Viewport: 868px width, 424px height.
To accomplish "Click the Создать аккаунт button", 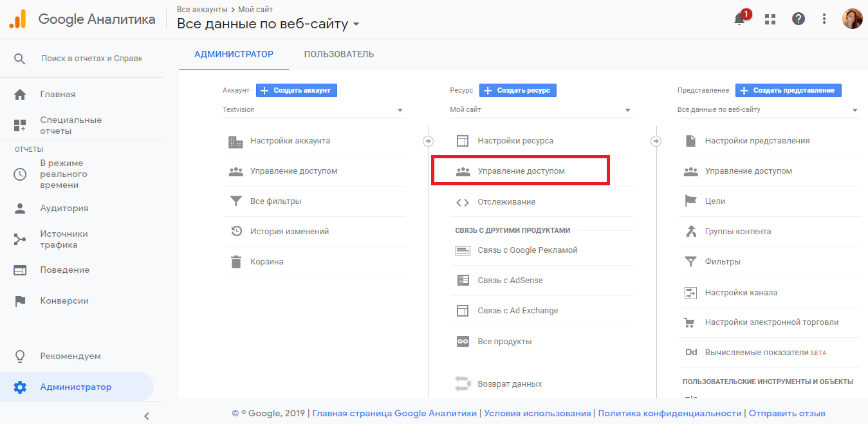I will tap(297, 91).
